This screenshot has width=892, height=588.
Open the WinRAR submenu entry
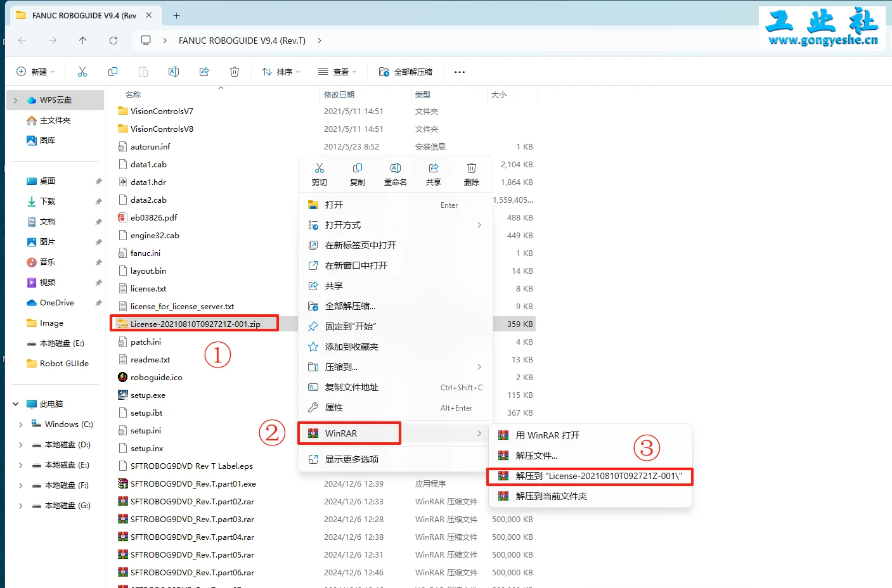pyautogui.click(x=396, y=433)
